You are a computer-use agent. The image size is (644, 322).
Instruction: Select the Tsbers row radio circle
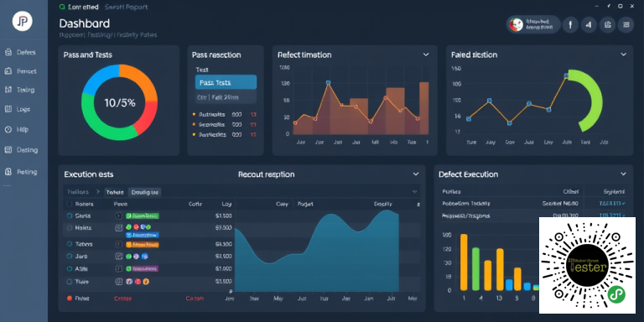[69, 244]
